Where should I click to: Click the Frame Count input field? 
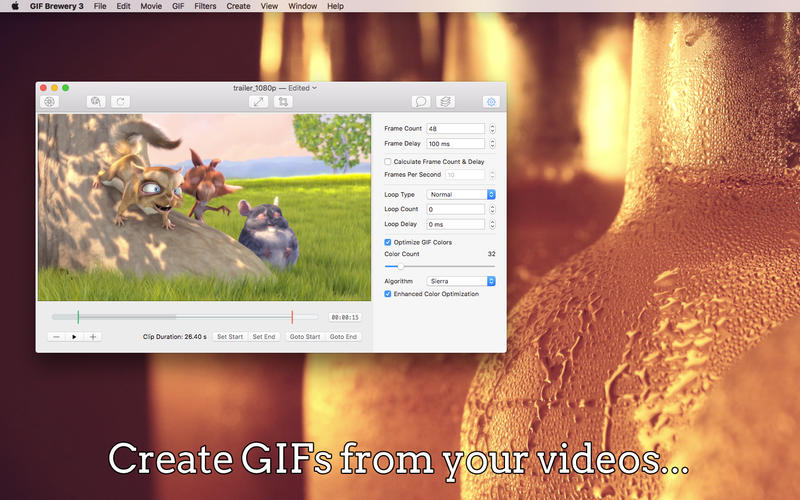(x=456, y=129)
